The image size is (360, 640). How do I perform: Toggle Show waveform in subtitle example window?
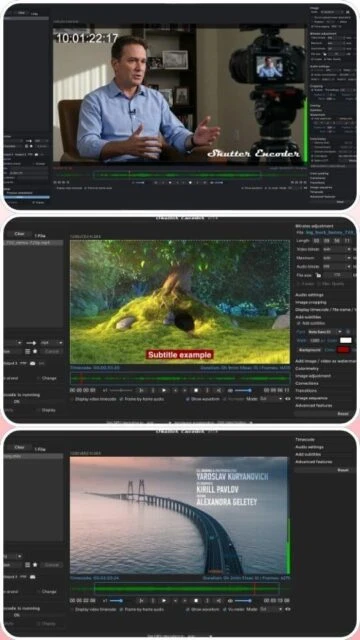tap(187, 399)
